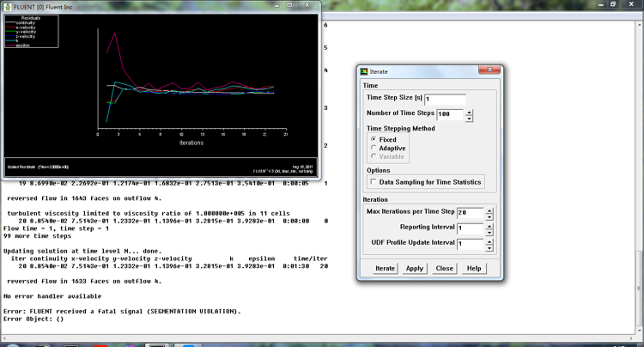Click the Iterate dialog title bar icon
Viewport: 644px width, 347px height.
pos(364,72)
